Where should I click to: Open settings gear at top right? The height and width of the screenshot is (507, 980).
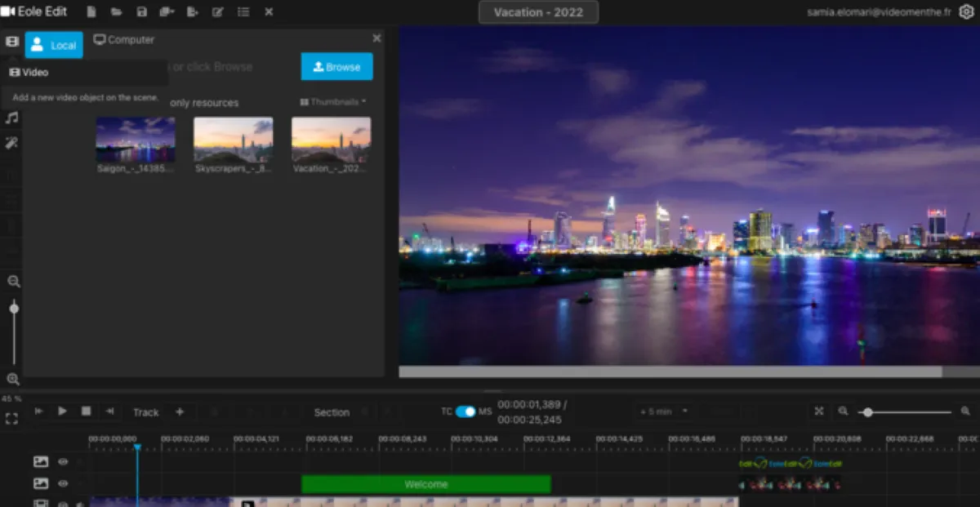coord(967,12)
